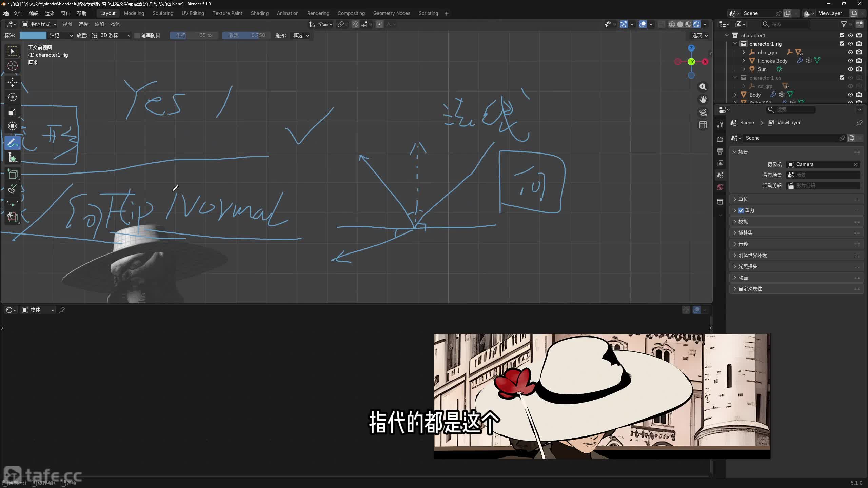Expand the char_grp tree item

coord(744,52)
